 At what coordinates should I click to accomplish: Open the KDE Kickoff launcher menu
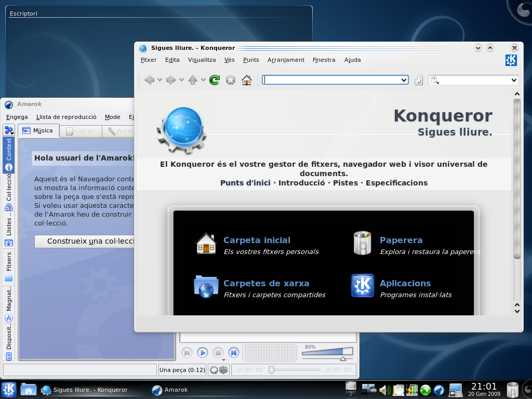click(x=8, y=390)
